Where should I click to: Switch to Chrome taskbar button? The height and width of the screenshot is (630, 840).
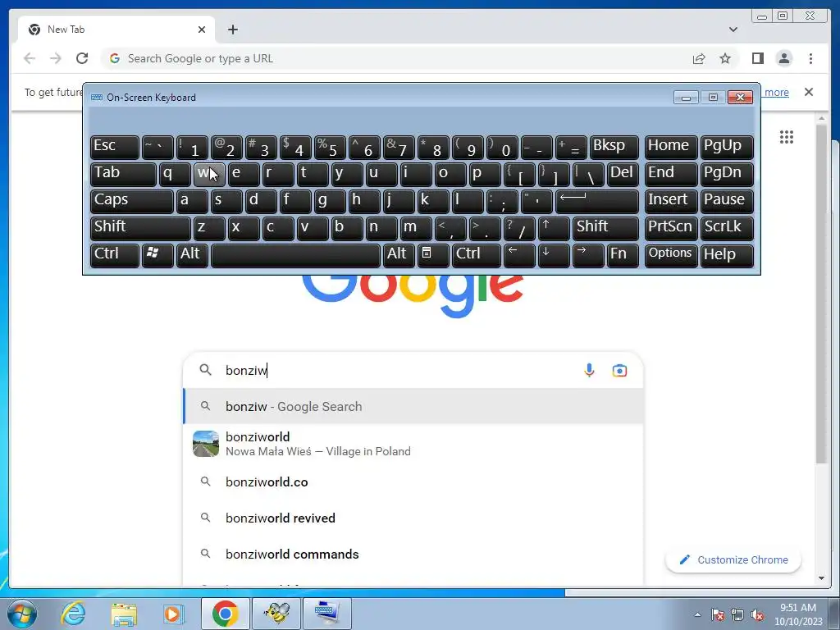coord(225,614)
